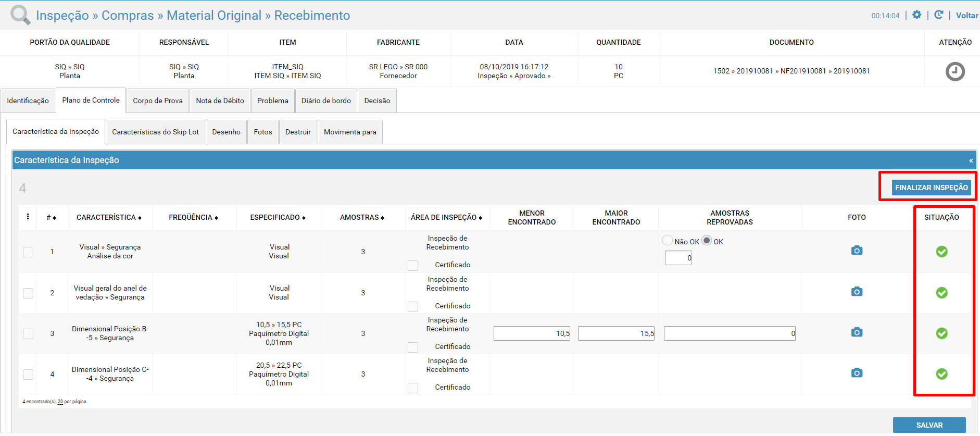
Task: Click the SALVAR button
Action: tap(929, 425)
